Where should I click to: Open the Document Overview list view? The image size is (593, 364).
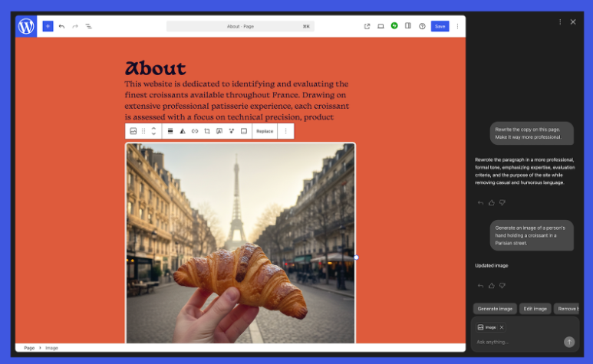click(x=88, y=26)
